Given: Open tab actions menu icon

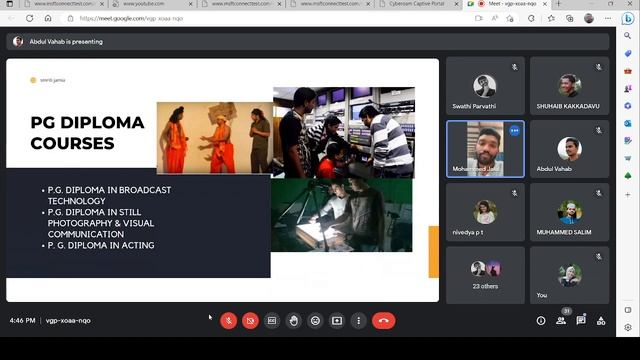Looking at the screenshot, I should [10, 4].
